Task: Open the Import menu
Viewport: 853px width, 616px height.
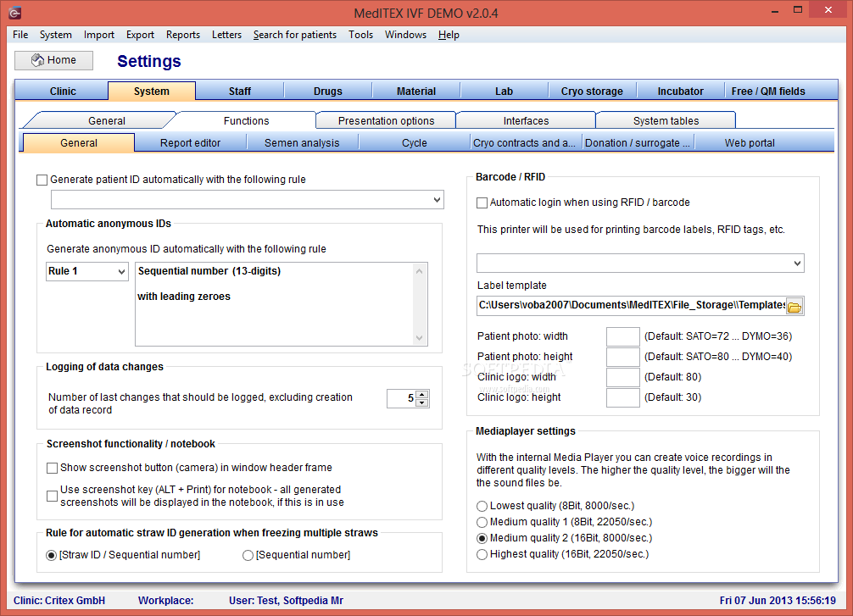Action: [99, 35]
